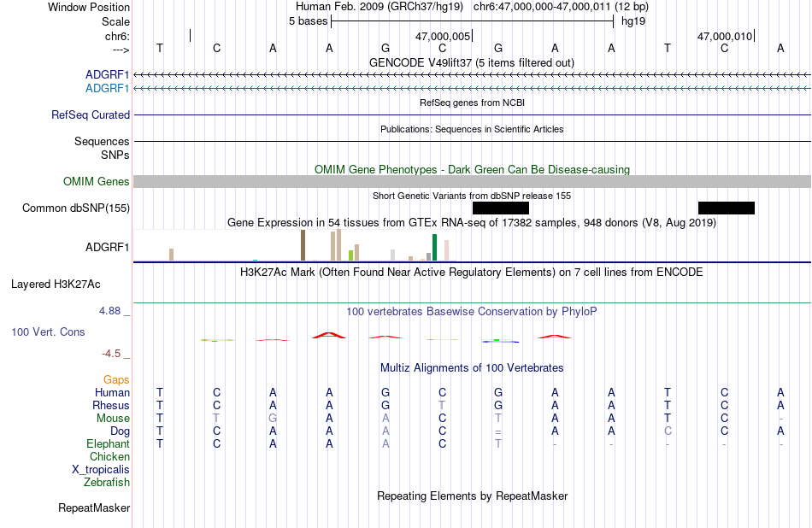Open the RefSeq Curated track label
The height and width of the screenshot is (528, 812).
(91, 115)
